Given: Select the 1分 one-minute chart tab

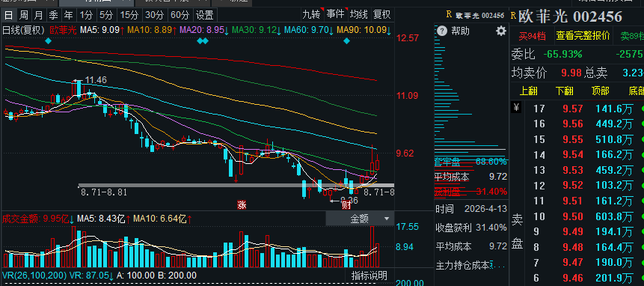Looking at the screenshot, I should pos(87,16).
